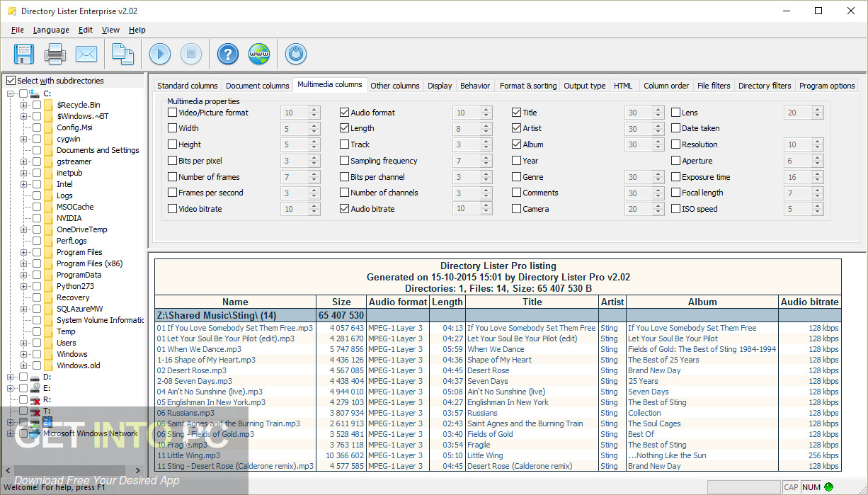Click the Size column header
This screenshot has height=495, width=868.
[341, 302]
